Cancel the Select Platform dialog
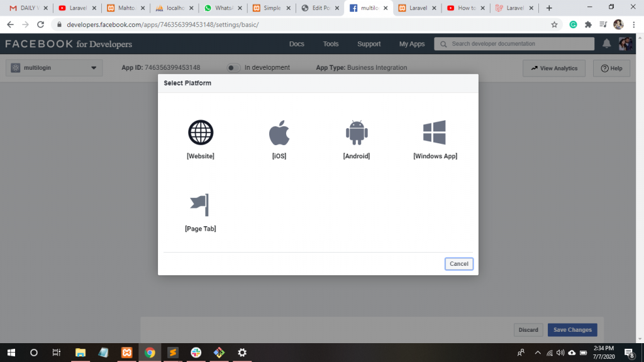The image size is (644, 362). (x=458, y=264)
